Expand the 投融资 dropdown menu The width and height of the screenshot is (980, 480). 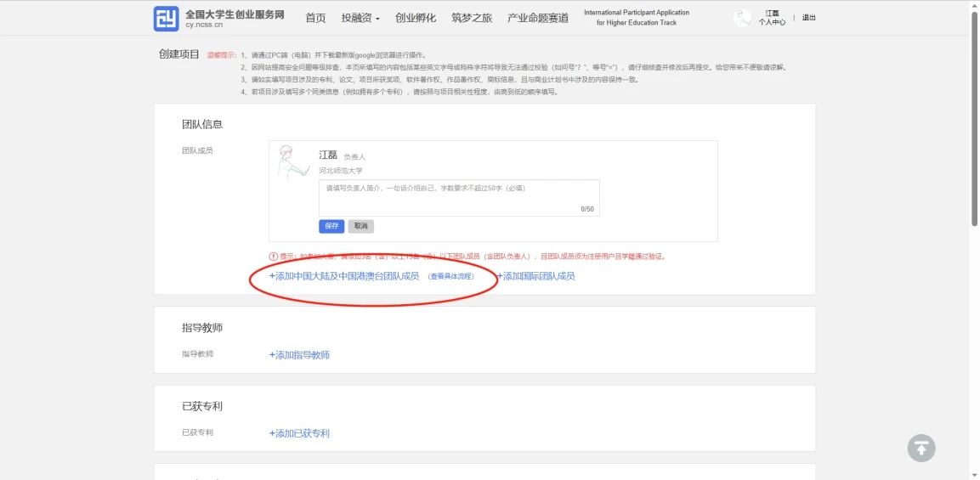click(x=360, y=18)
